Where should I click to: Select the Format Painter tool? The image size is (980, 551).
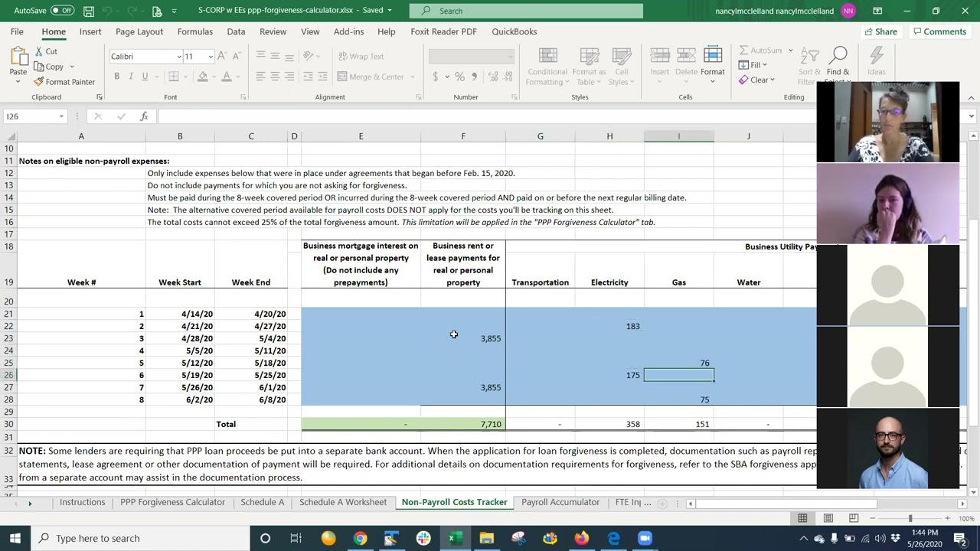tap(64, 82)
